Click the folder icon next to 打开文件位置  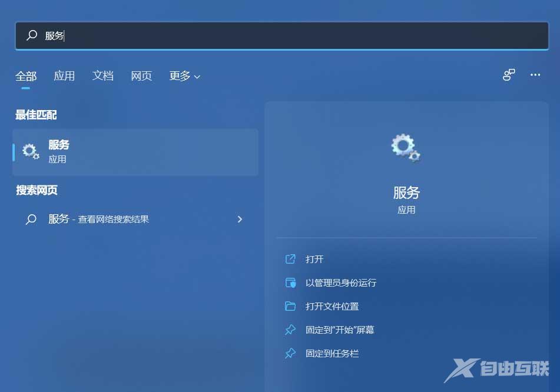[290, 306]
